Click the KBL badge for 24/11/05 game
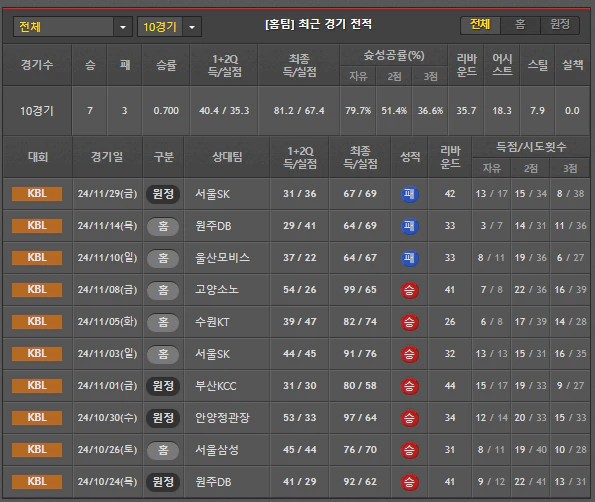 click(x=37, y=322)
